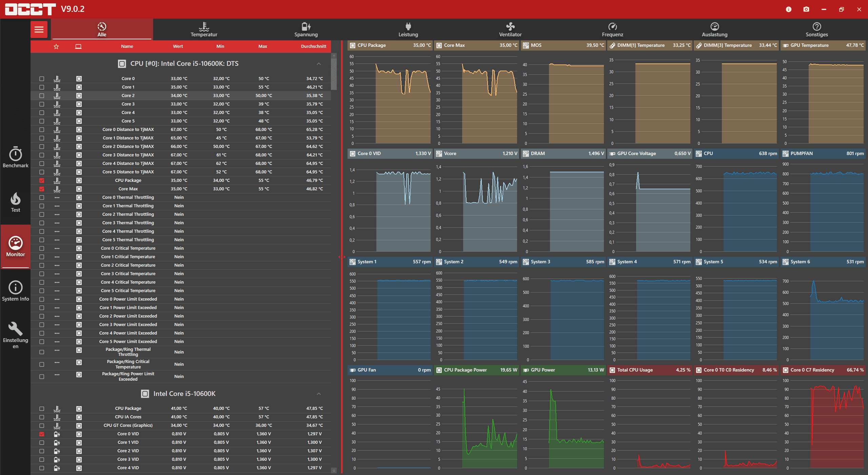
Task: Click the PUMPFAN graph header icon
Action: pos(786,153)
